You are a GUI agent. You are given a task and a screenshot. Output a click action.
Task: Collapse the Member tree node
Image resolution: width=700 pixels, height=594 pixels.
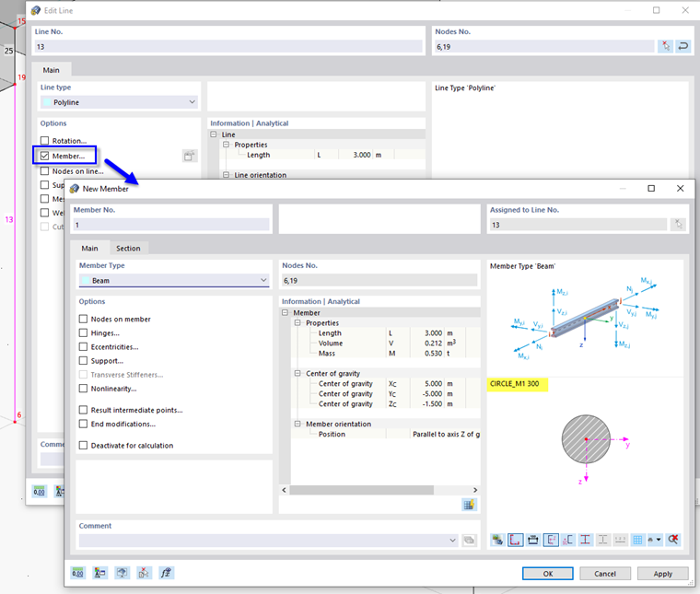[x=285, y=313]
